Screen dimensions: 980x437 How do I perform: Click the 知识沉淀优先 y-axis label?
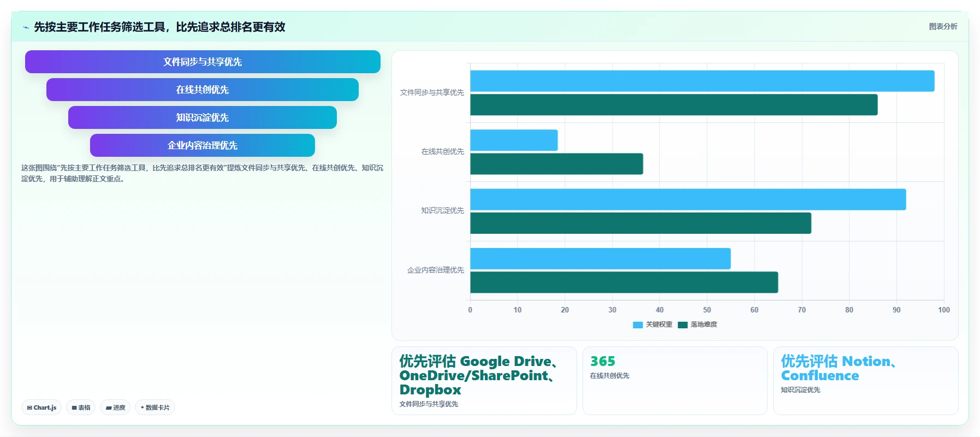point(442,211)
